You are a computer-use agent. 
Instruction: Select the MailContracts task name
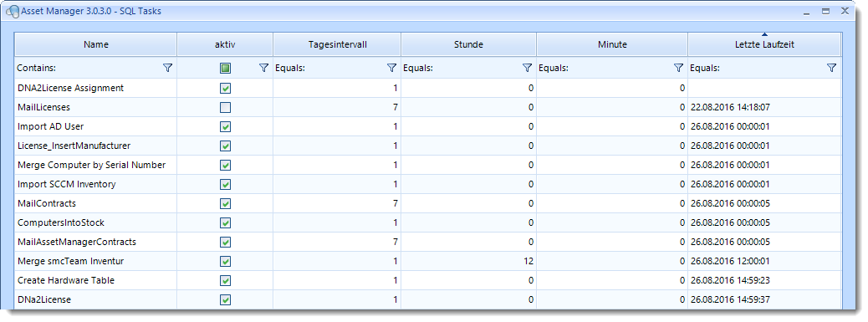[x=47, y=203]
